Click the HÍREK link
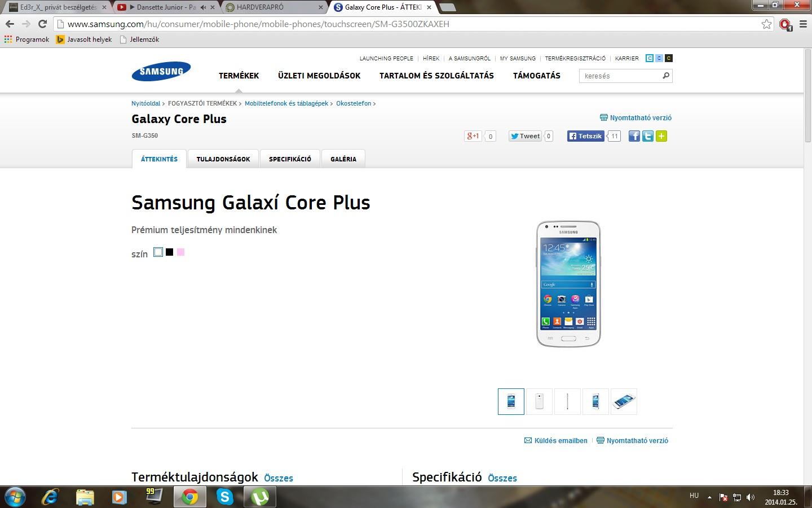Viewport: 812px width, 508px height. coord(431,59)
